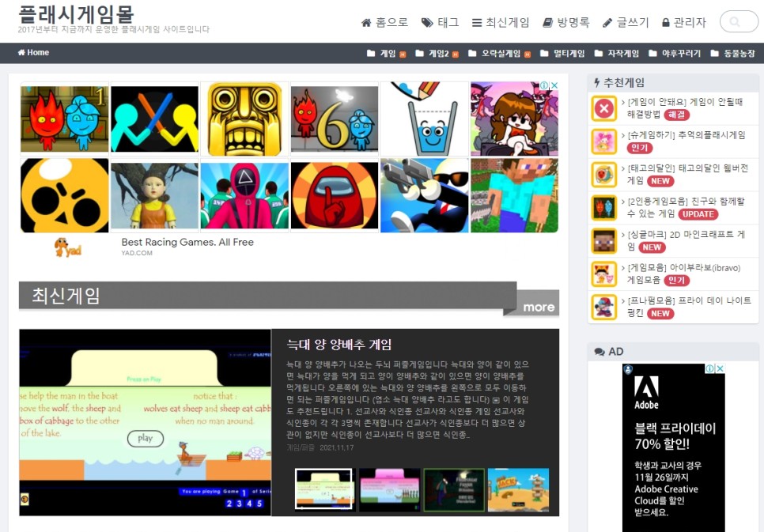Open the Friday Night Funkin girl icon
This screenshot has height=532, width=764.
515,119
